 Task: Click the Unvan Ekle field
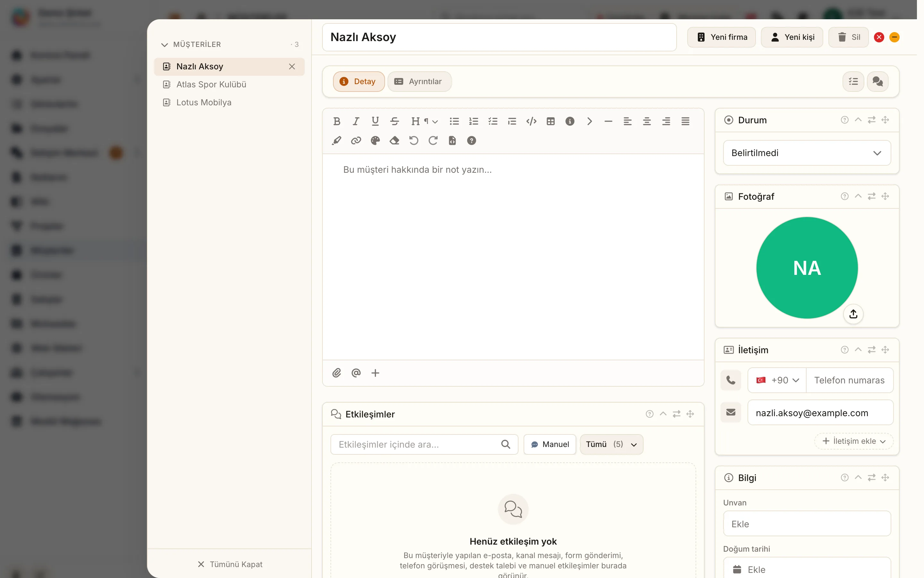tap(807, 524)
